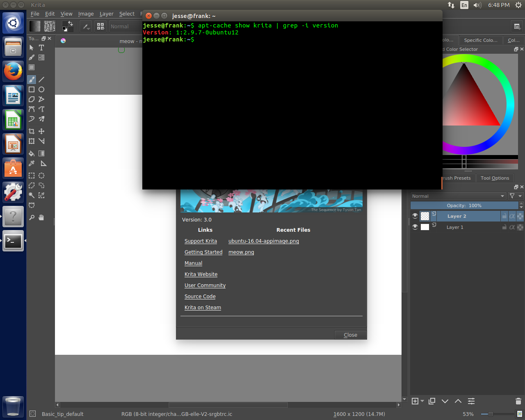Select the Contiguous Selection magic wand tool

[x=32, y=195]
